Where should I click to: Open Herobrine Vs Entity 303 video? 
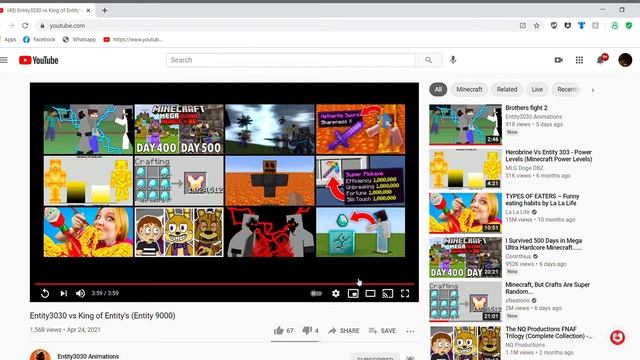[549, 156]
